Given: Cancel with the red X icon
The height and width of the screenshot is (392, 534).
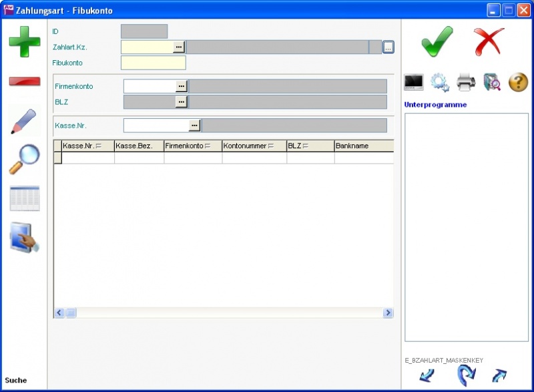Looking at the screenshot, I should pos(489,42).
